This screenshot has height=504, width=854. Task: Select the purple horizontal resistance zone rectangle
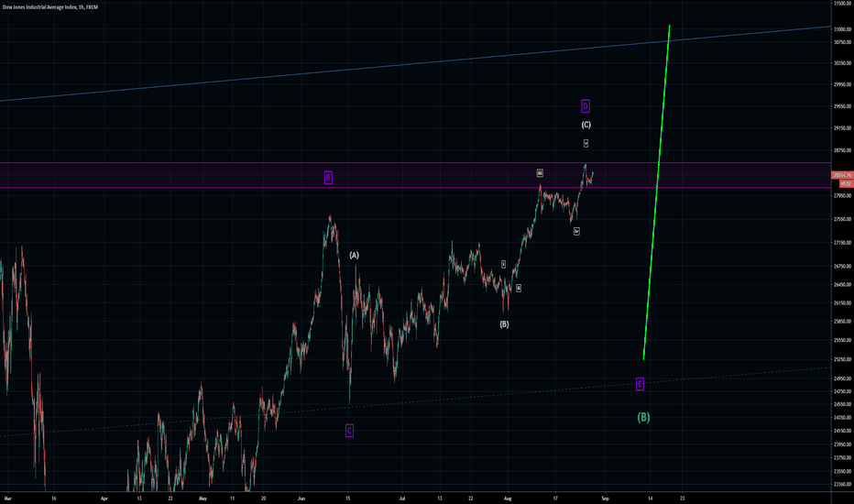[x=416, y=175]
